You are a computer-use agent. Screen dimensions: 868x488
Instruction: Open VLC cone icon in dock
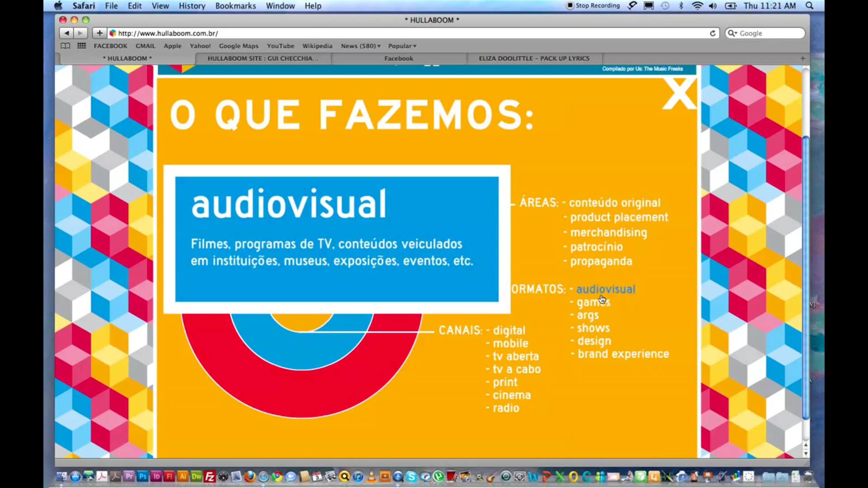[x=371, y=476]
